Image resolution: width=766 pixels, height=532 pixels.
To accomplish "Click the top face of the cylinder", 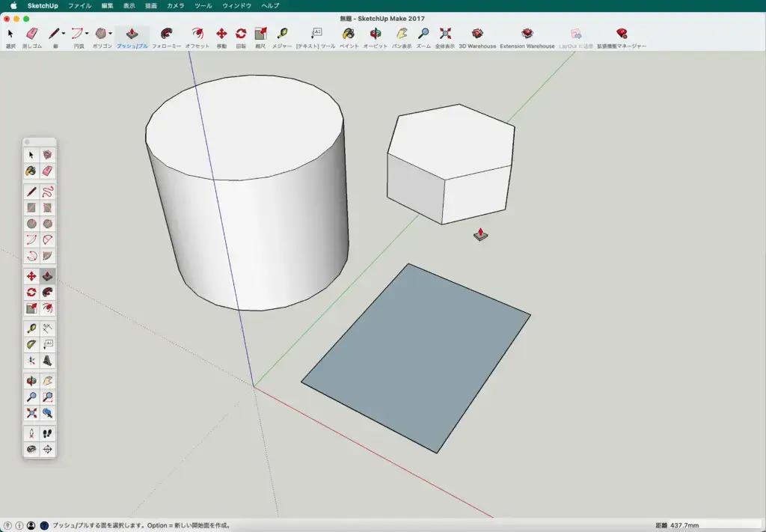I will (x=245, y=127).
